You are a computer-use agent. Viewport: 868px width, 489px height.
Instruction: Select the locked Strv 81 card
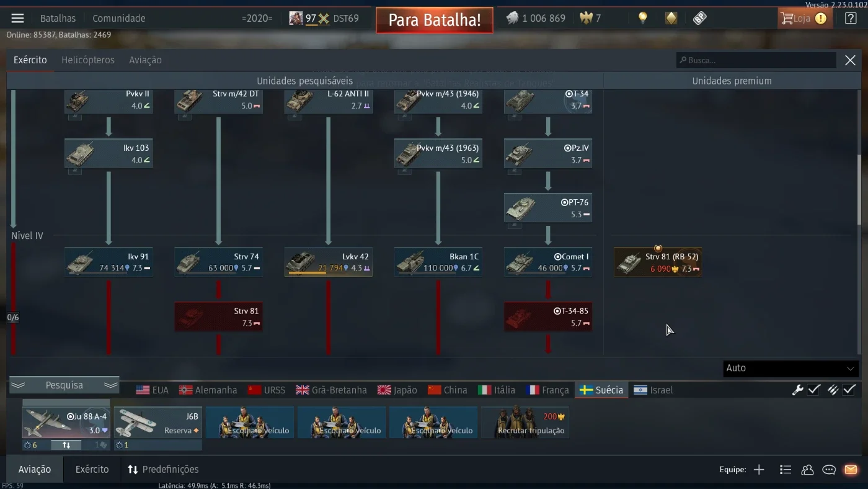pyautogui.click(x=218, y=316)
